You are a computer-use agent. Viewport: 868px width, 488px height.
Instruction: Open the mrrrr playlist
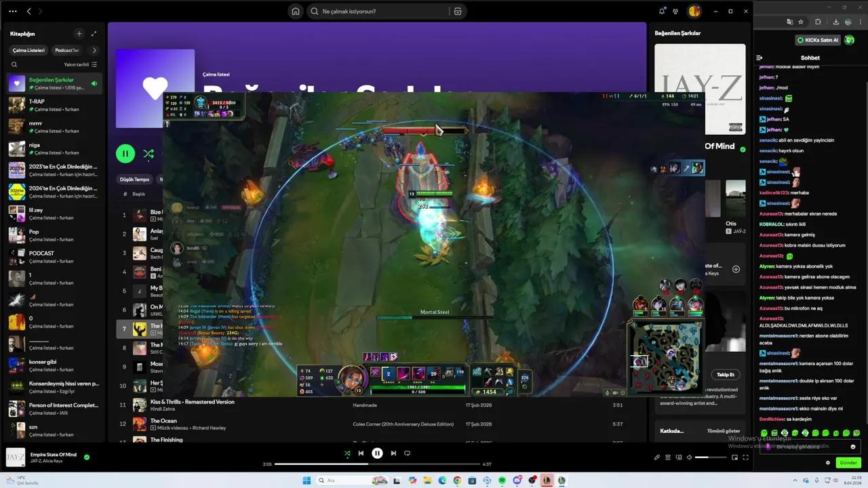click(x=55, y=127)
